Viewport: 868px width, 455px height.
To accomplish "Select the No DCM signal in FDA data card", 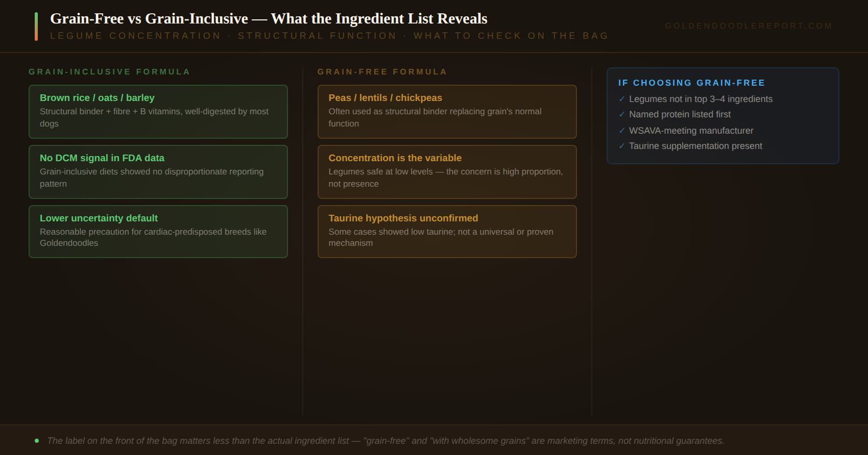I will point(158,172).
